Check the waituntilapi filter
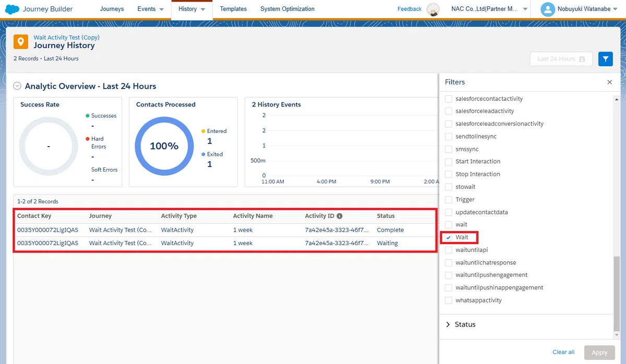This screenshot has height=364, width=626. click(449, 250)
